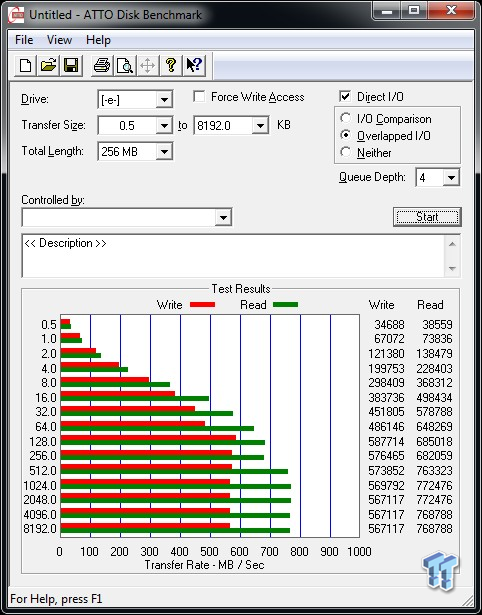Print results using the printer icon
The height and width of the screenshot is (615, 482).
click(x=102, y=65)
